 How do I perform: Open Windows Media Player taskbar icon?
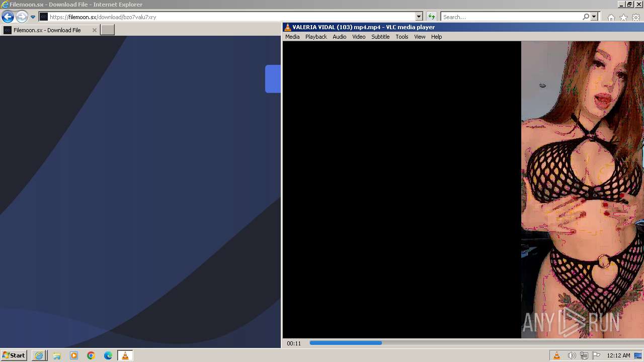pos(73,355)
